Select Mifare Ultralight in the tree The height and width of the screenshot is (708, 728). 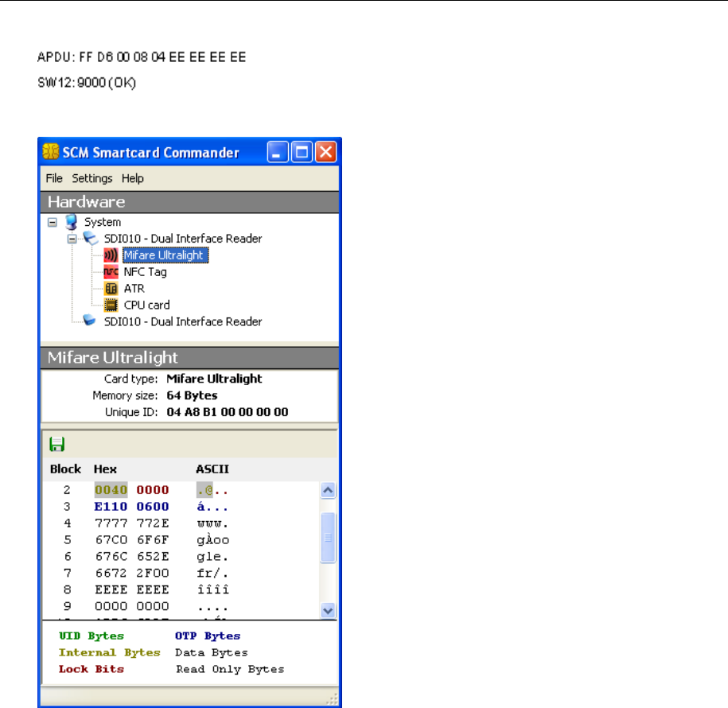pyautogui.click(x=165, y=255)
